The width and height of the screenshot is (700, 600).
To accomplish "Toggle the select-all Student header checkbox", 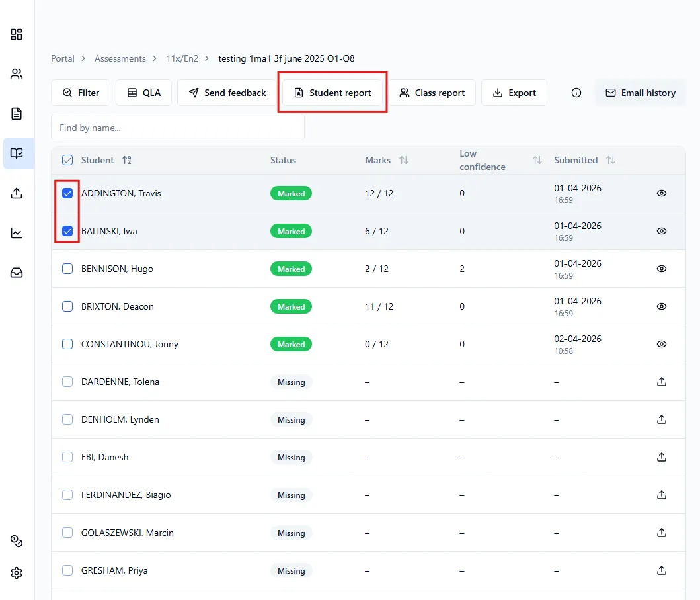I will coord(67,160).
